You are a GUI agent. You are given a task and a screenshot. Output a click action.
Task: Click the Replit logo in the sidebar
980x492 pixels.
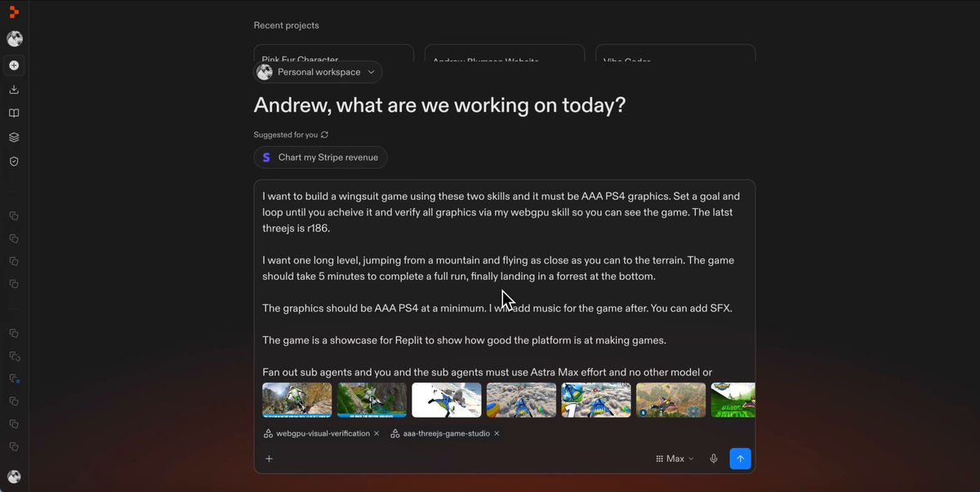pyautogui.click(x=14, y=11)
